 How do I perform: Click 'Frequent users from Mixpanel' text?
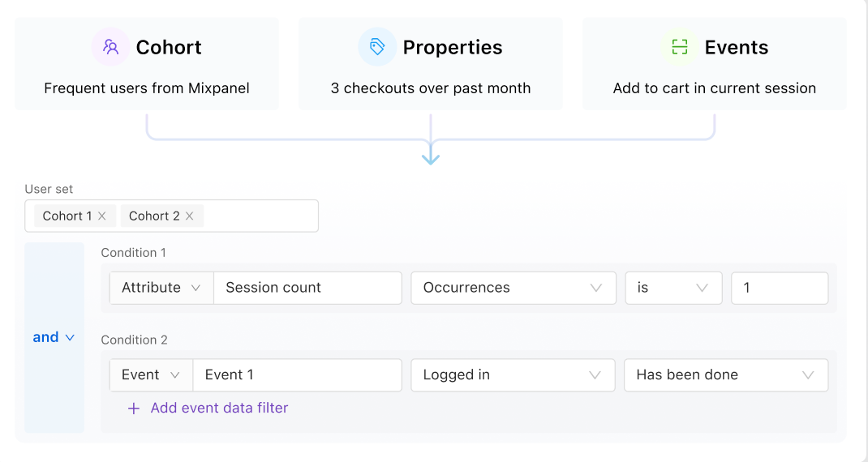tap(147, 88)
